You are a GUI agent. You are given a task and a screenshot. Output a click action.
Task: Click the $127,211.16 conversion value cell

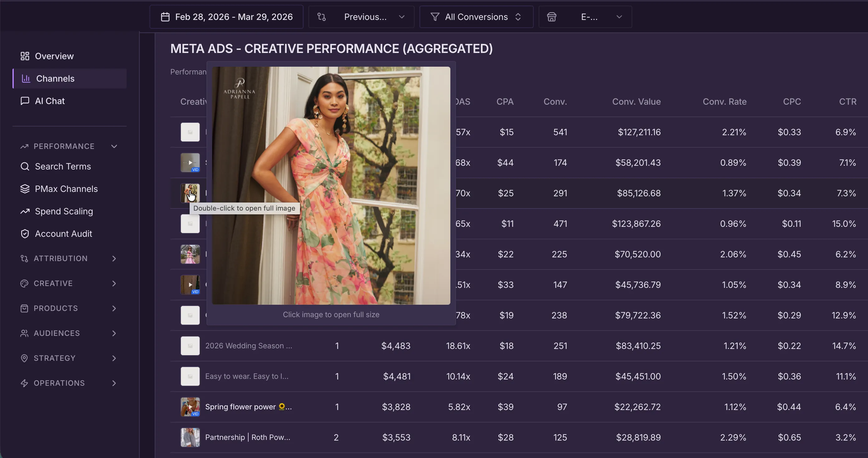639,132
